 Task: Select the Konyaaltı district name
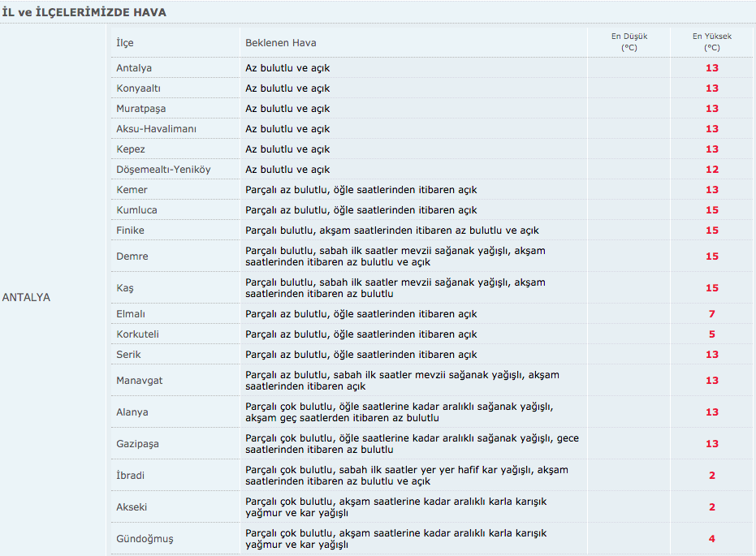click(x=138, y=88)
